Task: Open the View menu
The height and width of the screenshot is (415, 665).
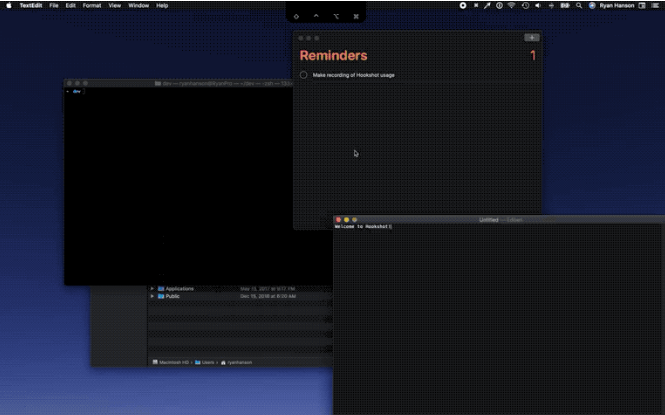Action: click(115, 6)
